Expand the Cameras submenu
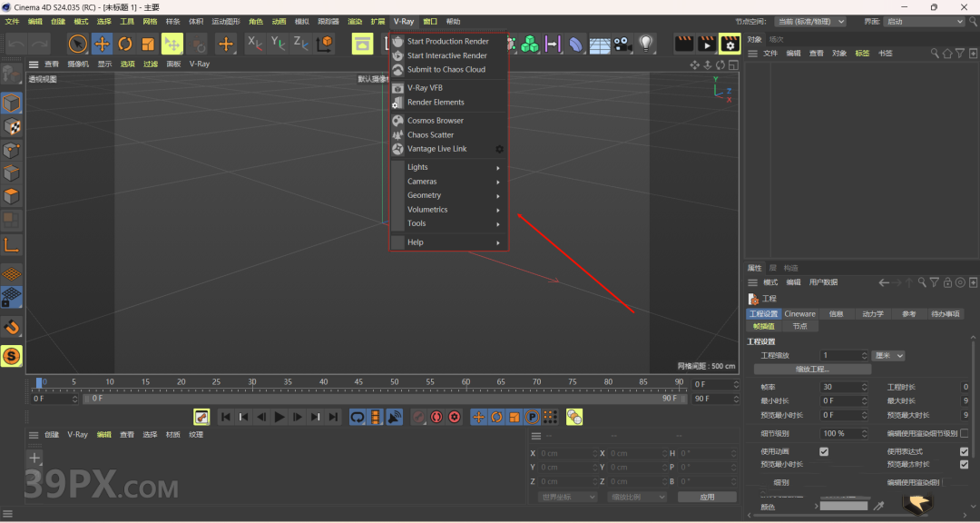The width and height of the screenshot is (980, 523). click(448, 182)
